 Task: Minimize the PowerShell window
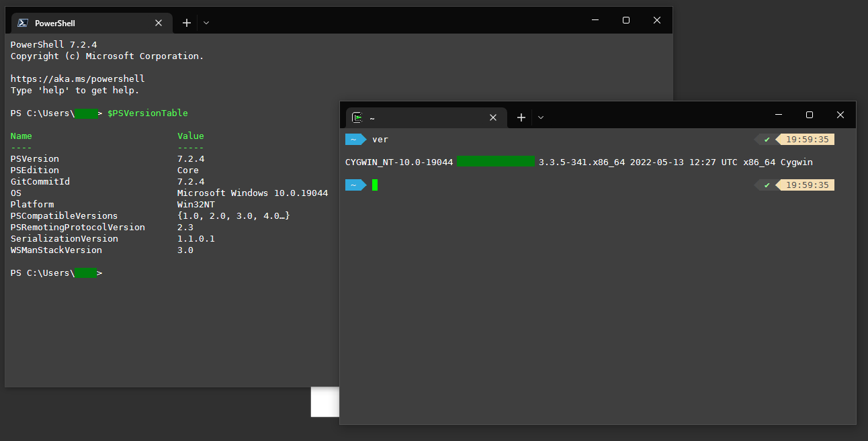[595, 20]
